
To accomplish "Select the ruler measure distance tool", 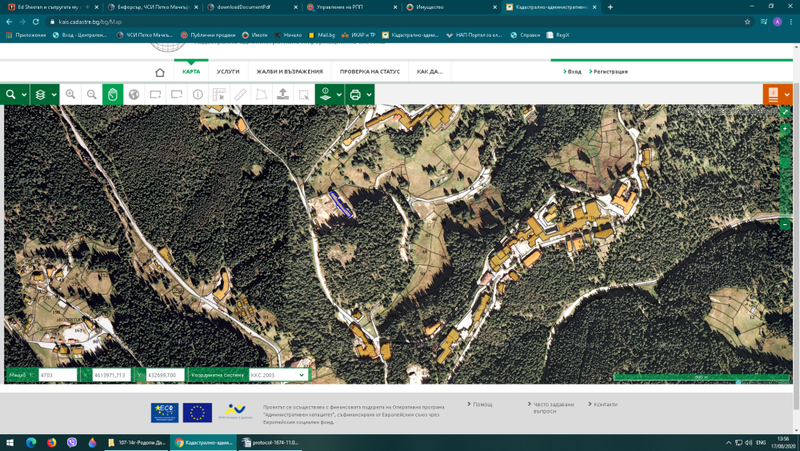I will click(240, 95).
